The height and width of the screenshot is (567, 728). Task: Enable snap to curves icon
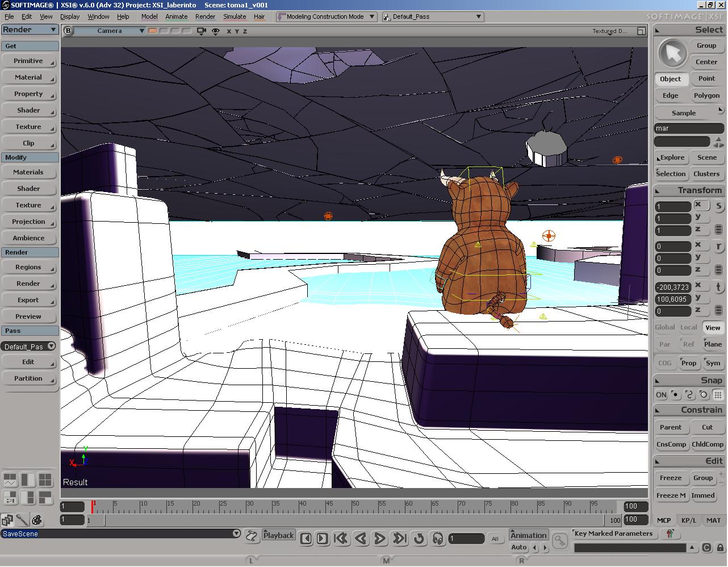689,394
